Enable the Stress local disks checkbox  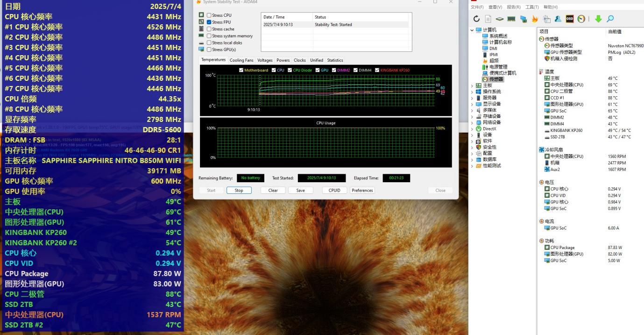[x=209, y=43]
